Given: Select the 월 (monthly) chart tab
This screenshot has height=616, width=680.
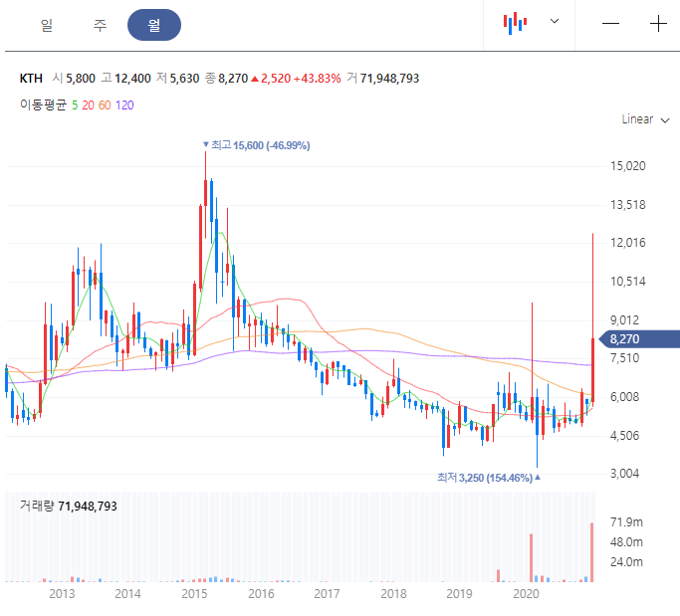Looking at the screenshot, I should click(154, 25).
